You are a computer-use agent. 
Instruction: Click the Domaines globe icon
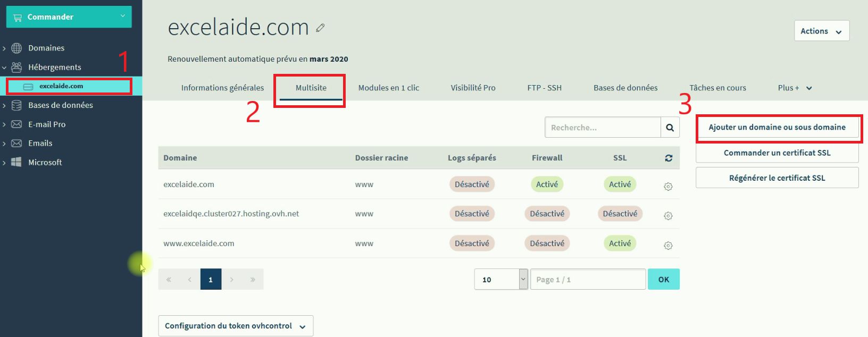click(16, 48)
